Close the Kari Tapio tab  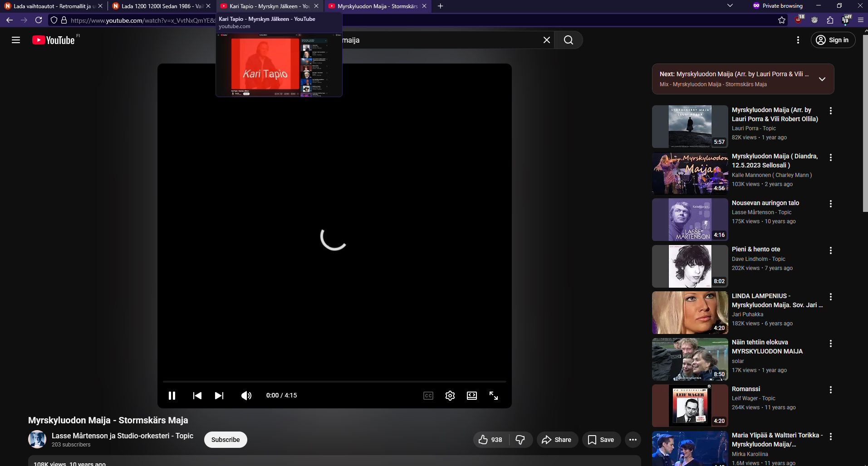click(x=316, y=6)
